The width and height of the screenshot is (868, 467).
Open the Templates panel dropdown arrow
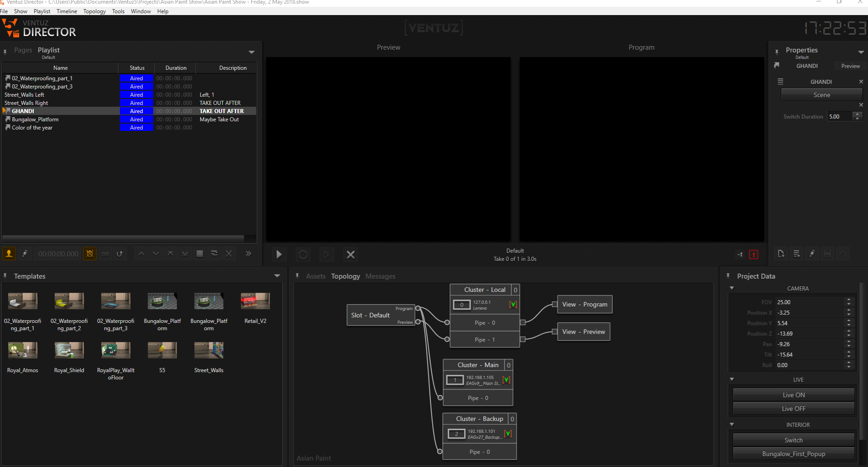click(277, 276)
